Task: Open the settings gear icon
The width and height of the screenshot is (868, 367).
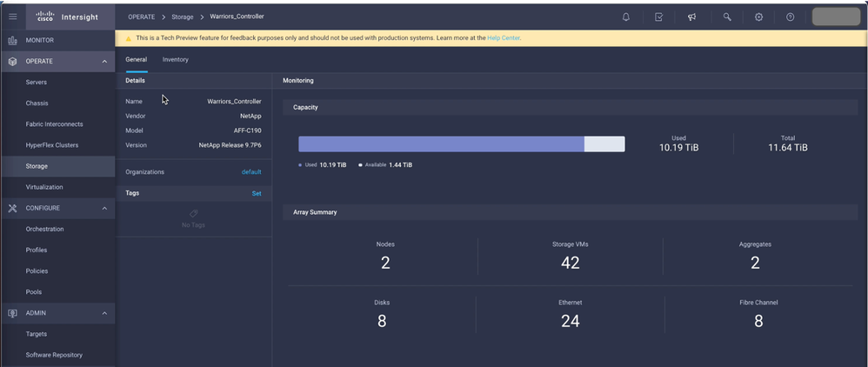Action: (759, 17)
